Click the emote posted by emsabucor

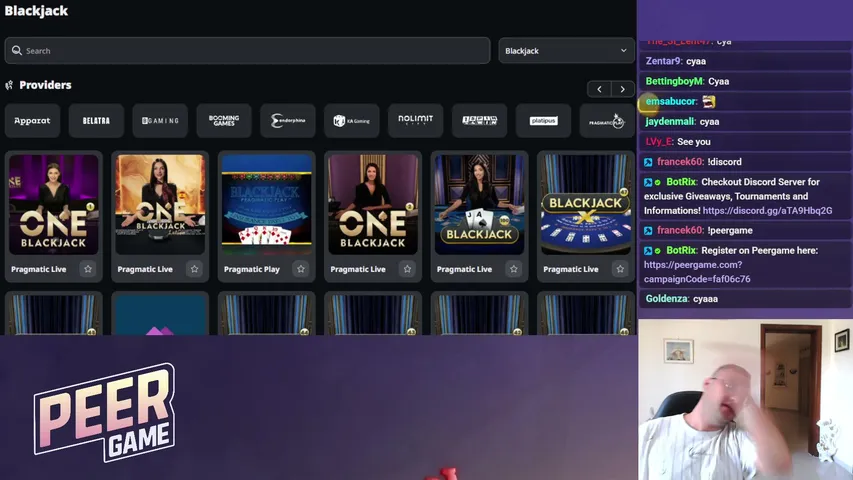[x=708, y=102]
